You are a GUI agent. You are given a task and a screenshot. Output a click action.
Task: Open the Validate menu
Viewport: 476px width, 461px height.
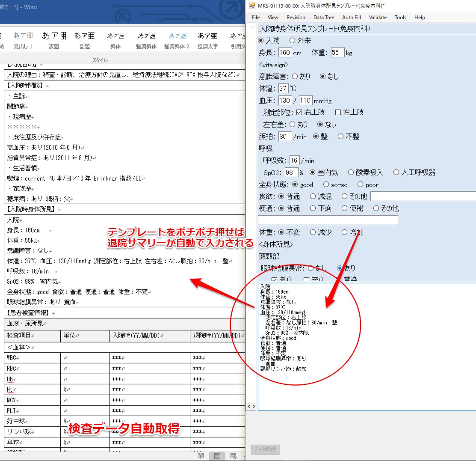(378, 17)
